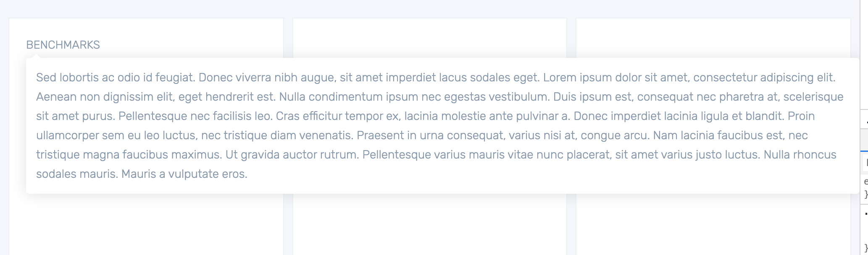This screenshot has height=255, width=868.
Task: Click the right panel's shaded row
Action: [x=865, y=138]
